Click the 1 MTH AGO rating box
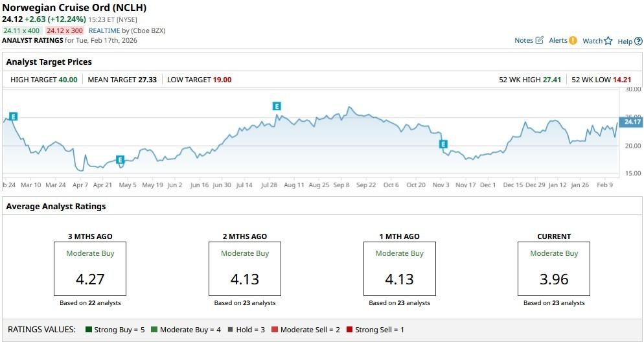 [x=400, y=269]
